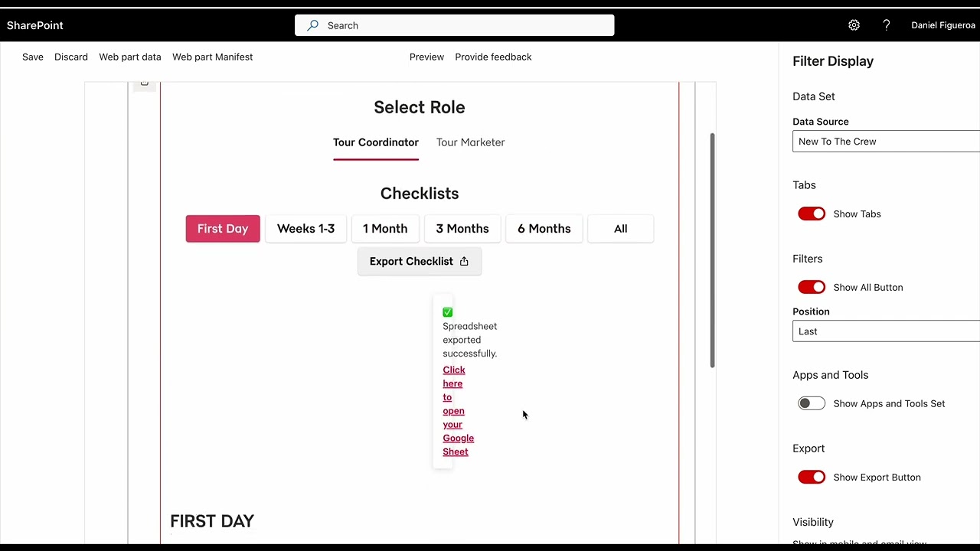Click the Checklists heading

click(x=420, y=194)
